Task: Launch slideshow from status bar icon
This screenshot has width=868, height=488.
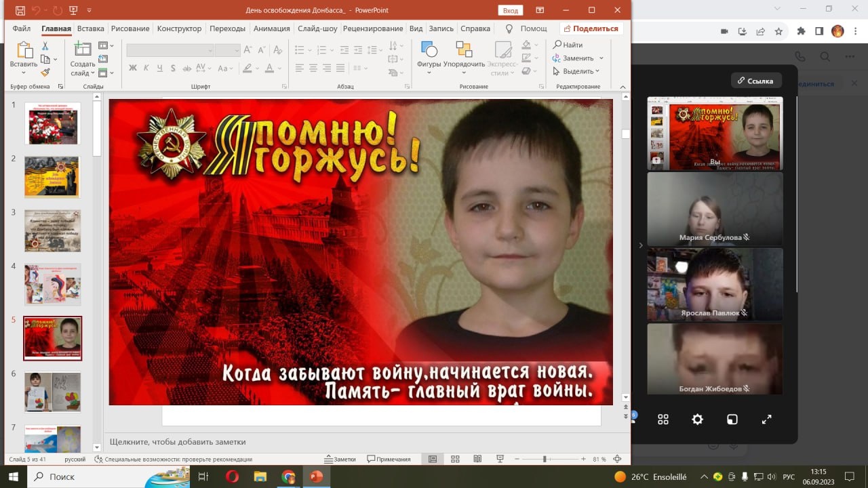Action: coord(500,459)
